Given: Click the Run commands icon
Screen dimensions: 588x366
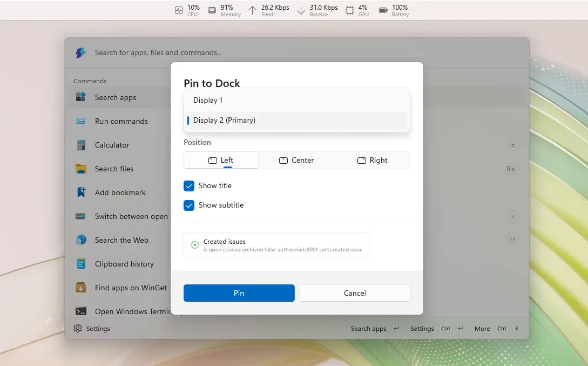Looking at the screenshot, I should (80, 121).
